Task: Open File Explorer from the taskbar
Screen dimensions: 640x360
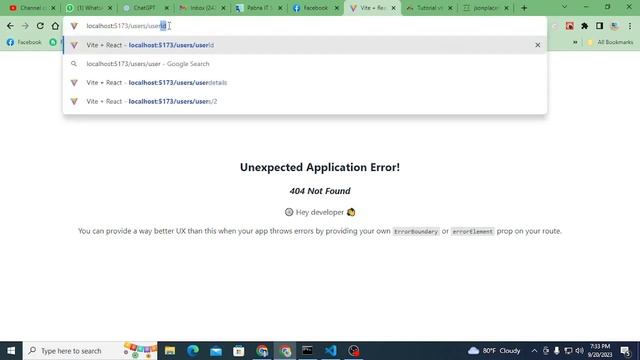Action: click(x=170, y=351)
